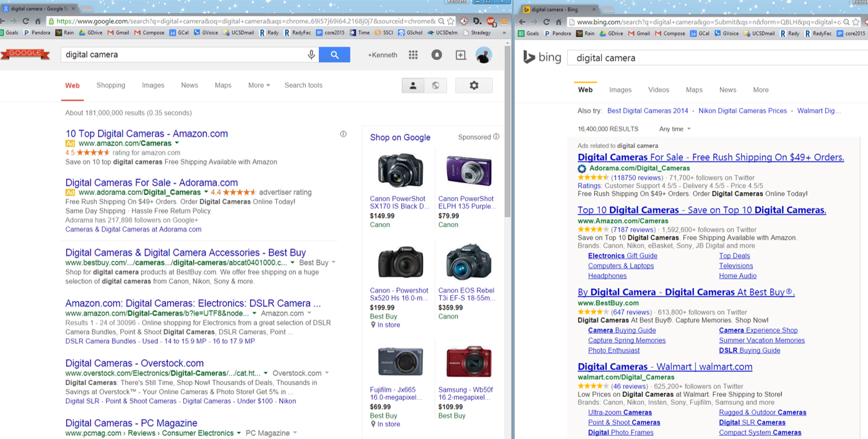Toggle private results with person icon
This screenshot has width=868, height=439.
[x=413, y=85]
